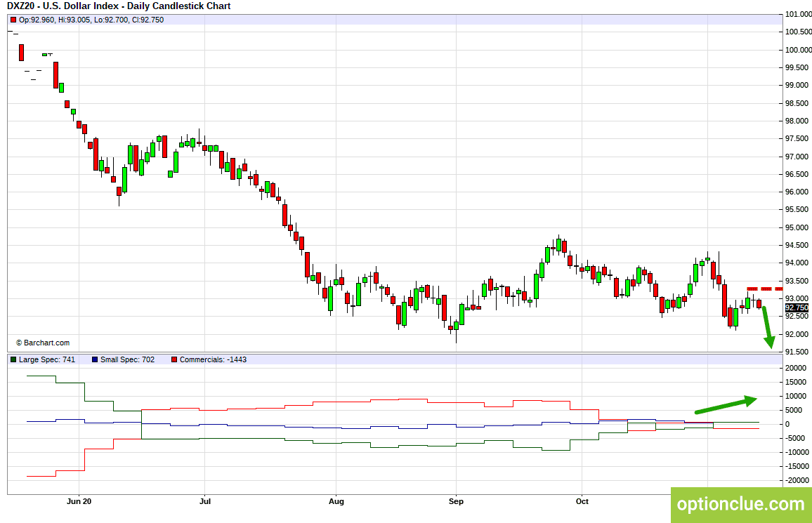Open the optionclue.com watermark link
Viewport: 812px width, 523px height.
click(741, 504)
